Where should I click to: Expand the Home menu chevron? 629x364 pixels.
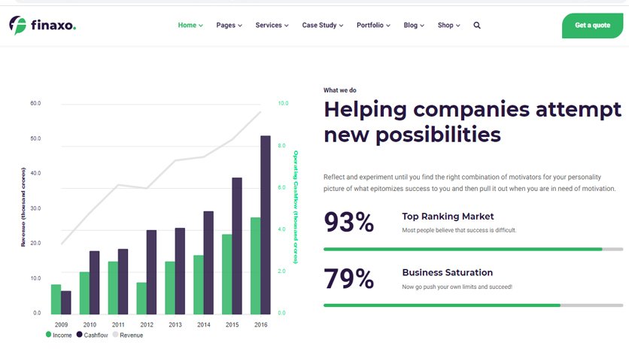(201, 26)
